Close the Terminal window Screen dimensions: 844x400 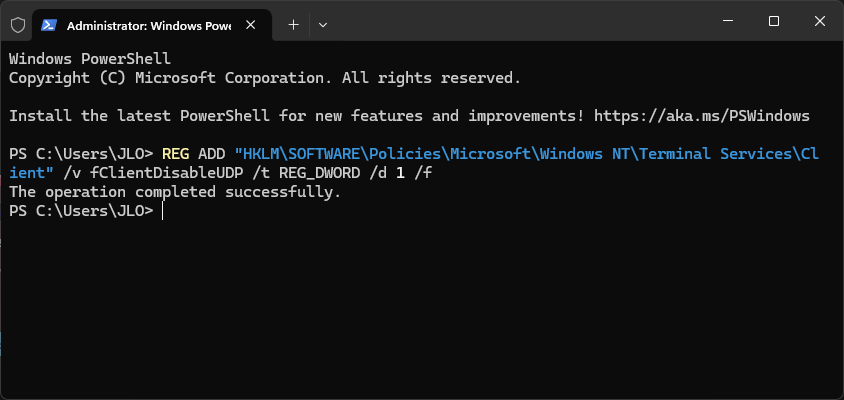tap(820, 21)
